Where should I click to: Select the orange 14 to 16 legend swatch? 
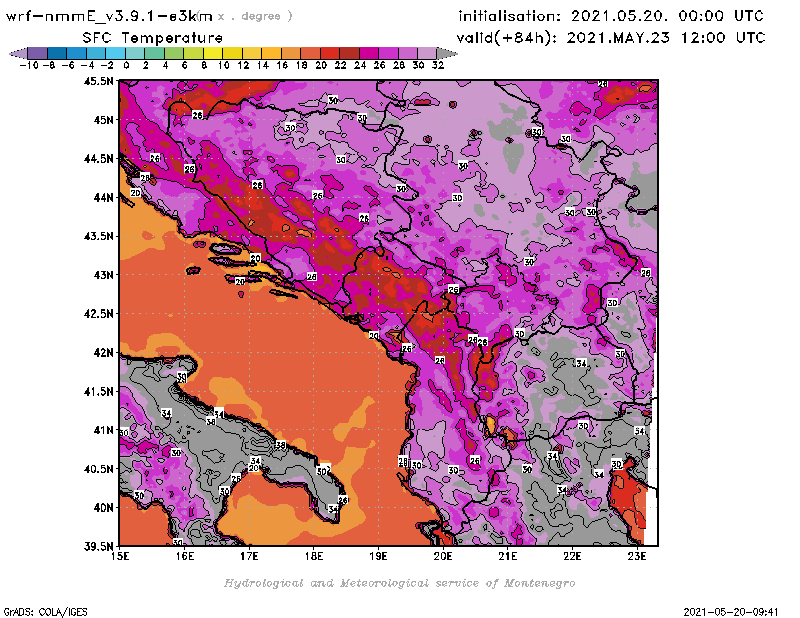coord(271,53)
